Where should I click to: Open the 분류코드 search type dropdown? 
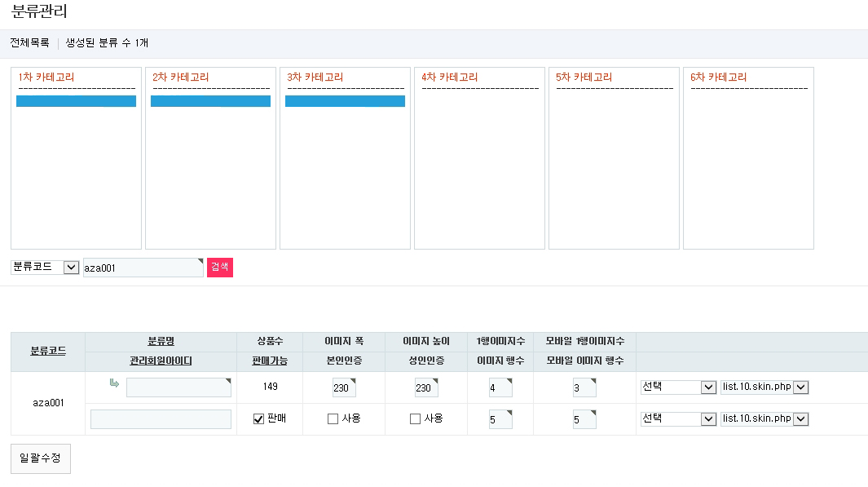pyautogui.click(x=45, y=268)
